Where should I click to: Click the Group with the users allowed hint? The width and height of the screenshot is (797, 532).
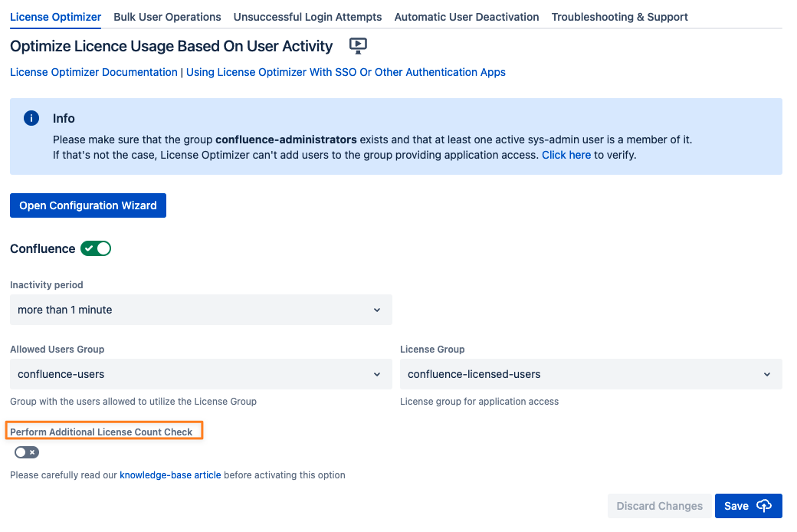pyautogui.click(x=133, y=401)
